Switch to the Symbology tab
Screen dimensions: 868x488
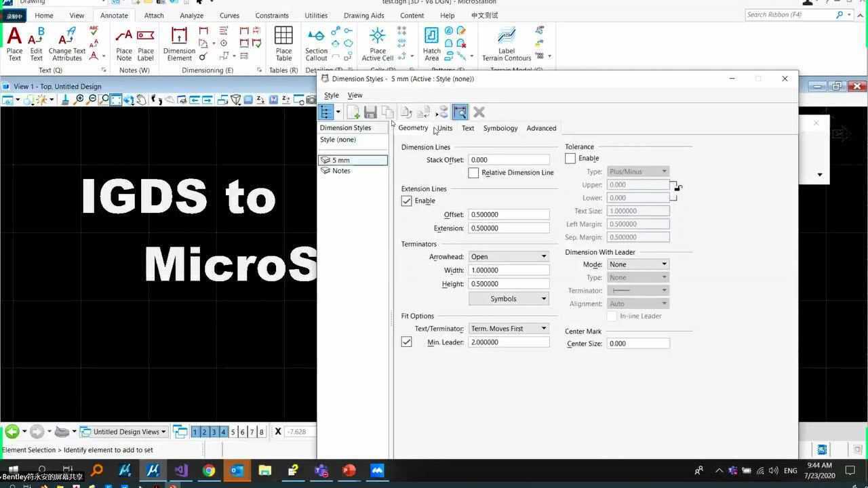[x=500, y=128]
